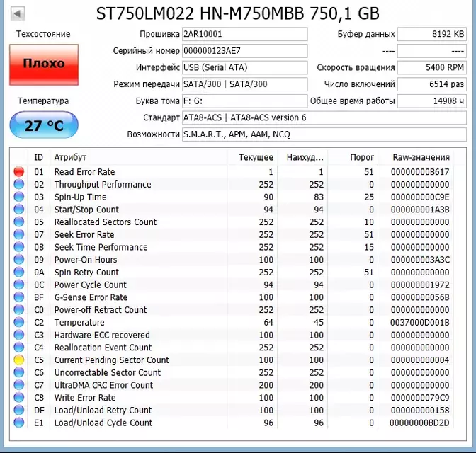Click the Буква тома F: G: field

(244, 101)
